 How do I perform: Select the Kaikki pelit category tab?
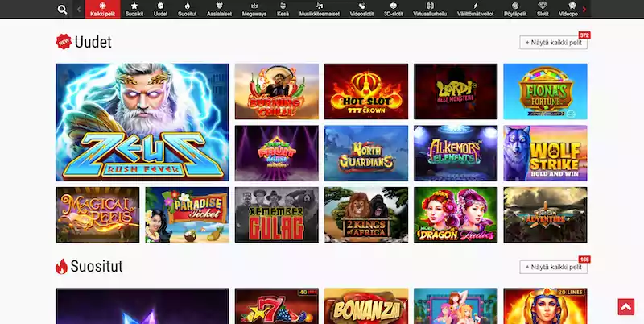tap(103, 9)
